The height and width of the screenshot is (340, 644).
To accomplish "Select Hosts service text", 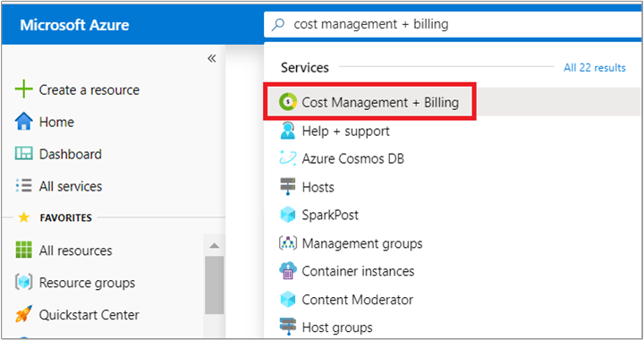I will coord(318,187).
